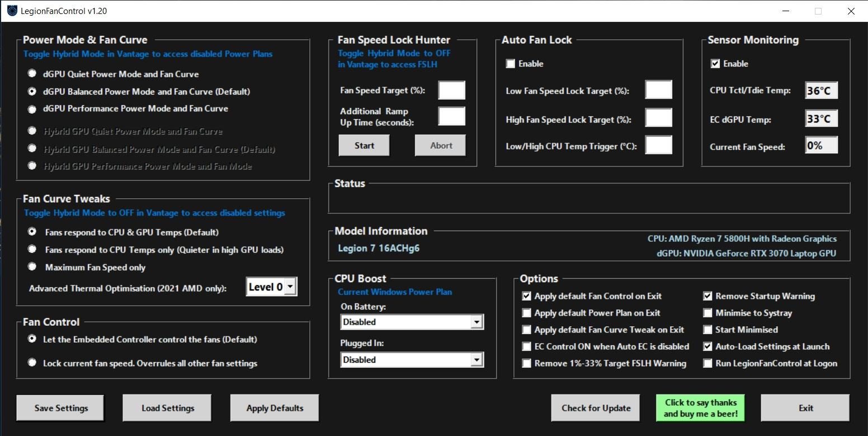
Task: Click the Current Fan Speed value 0%
Action: point(822,146)
